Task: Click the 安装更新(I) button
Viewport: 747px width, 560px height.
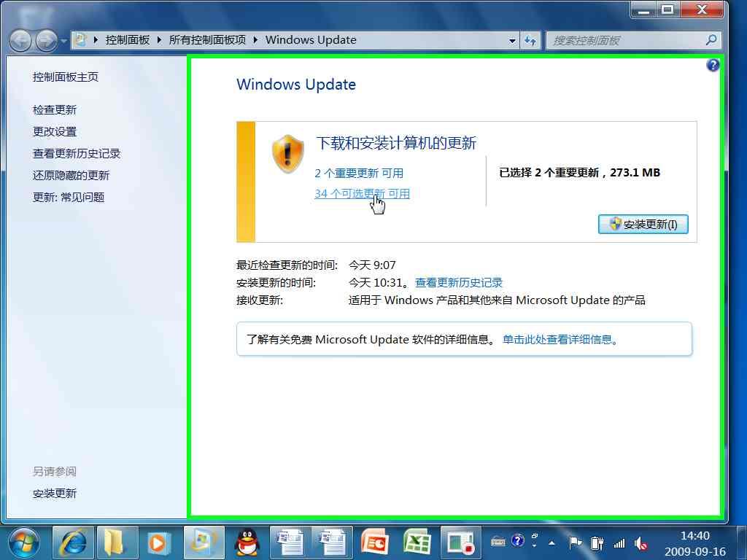Action: click(x=643, y=224)
